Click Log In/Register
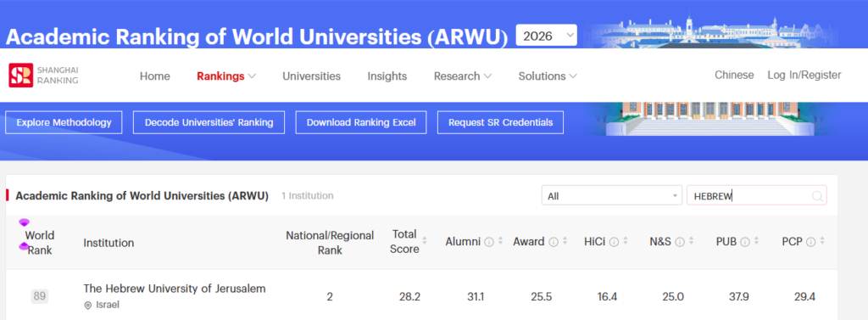Viewport: 868px width, 320px height. [804, 75]
